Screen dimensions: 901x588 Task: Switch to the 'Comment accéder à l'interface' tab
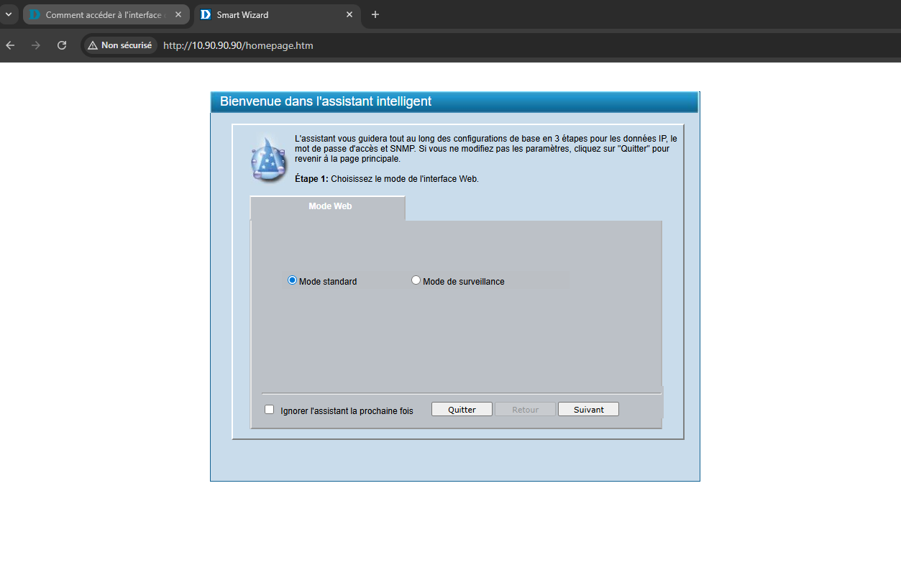pyautogui.click(x=101, y=14)
